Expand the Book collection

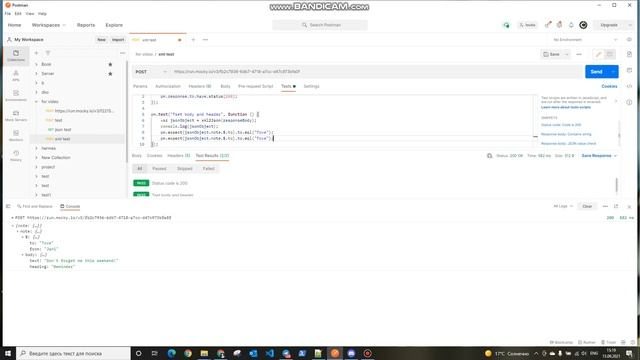[36, 64]
